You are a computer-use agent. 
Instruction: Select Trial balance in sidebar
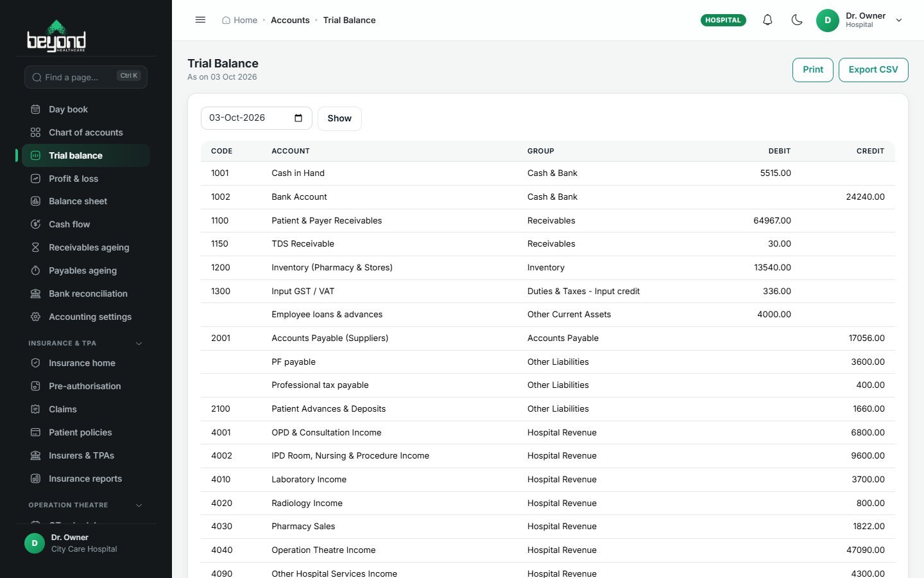(x=86, y=155)
